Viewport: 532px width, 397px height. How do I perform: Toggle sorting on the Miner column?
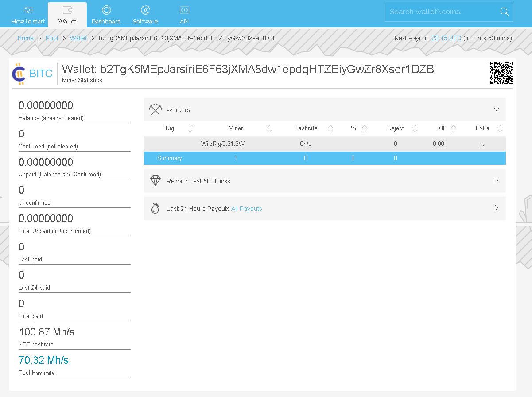click(269, 128)
